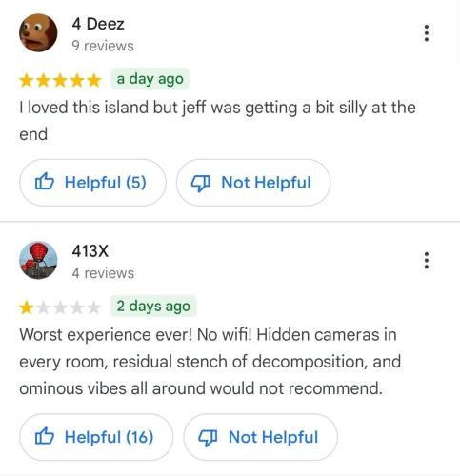
Task: Click the 'a day ago' timestamp badge
Action: 150,79
